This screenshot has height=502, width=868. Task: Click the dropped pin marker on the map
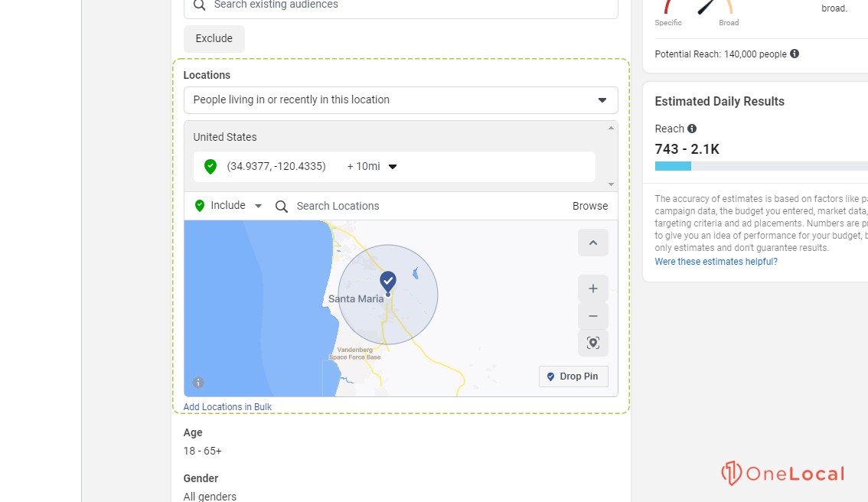[388, 282]
